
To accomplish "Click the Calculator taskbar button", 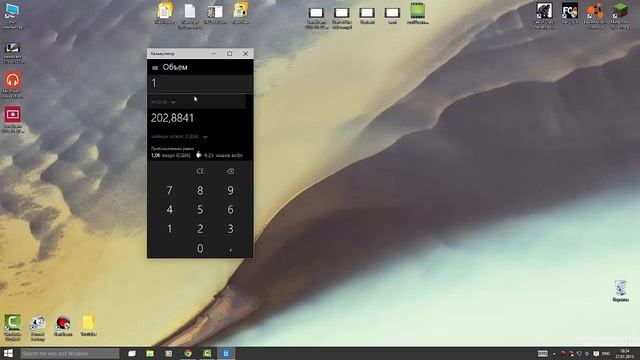I will (x=226, y=353).
